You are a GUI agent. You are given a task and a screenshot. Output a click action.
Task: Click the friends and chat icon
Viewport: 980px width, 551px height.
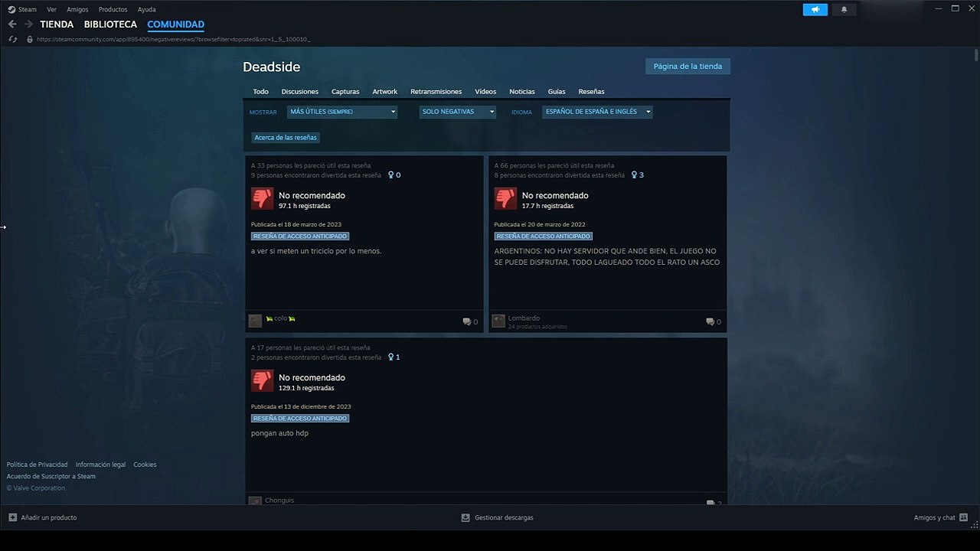click(963, 517)
